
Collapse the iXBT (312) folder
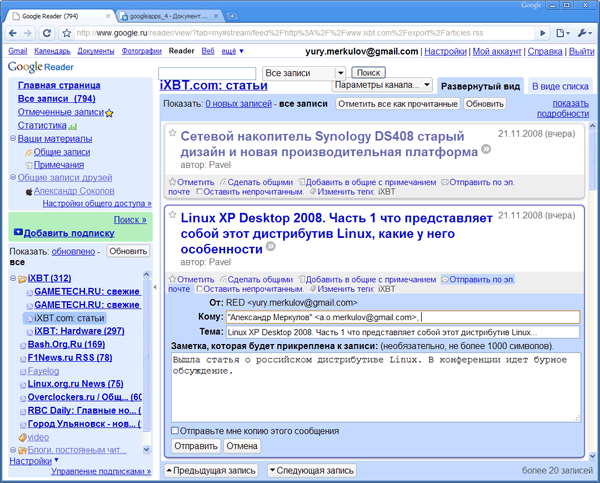pyautogui.click(x=13, y=278)
